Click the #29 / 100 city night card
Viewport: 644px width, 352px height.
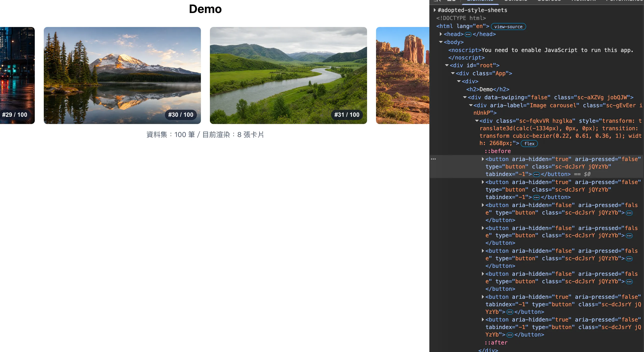[x=17, y=75]
